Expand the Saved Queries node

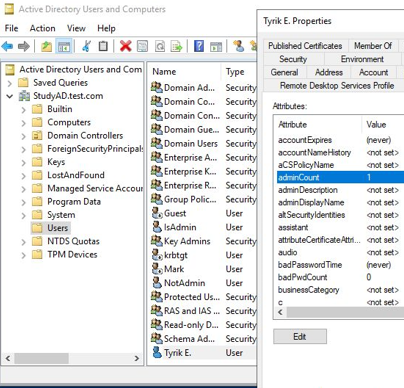coord(10,83)
